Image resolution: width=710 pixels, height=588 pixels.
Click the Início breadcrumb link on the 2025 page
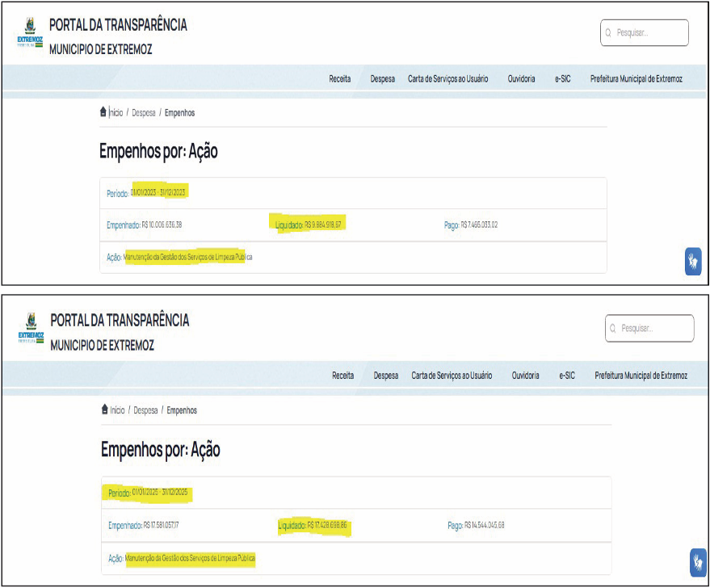click(117, 410)
